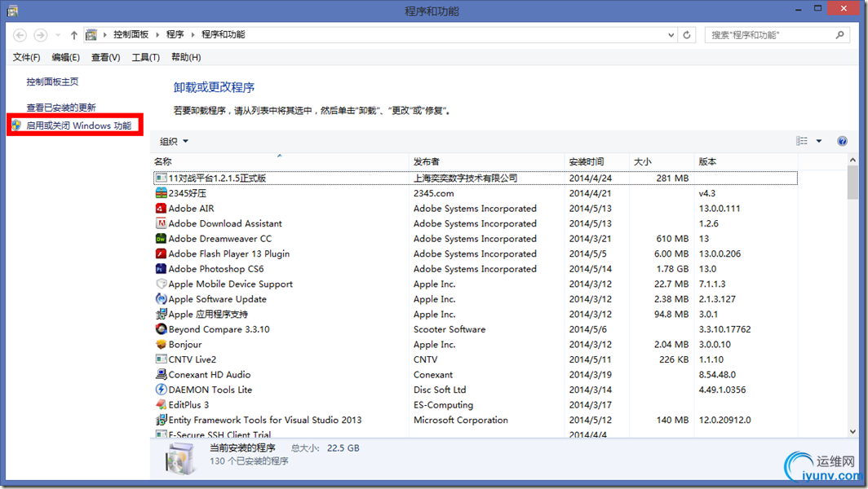Refresh the Programs and Features list
Screen dimensions: 868x489
[687, 35]
